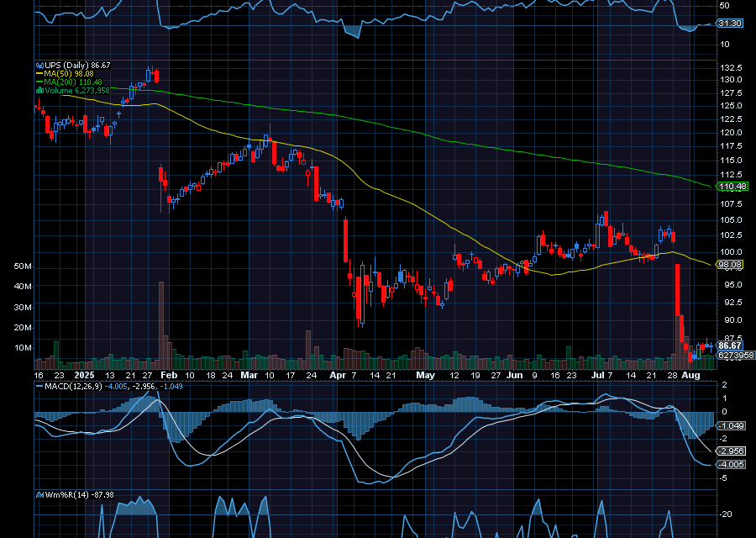The width and height of the screenshot is (756, 538).
Task: Click the long red candle at late July
Action: click(677, 289)
